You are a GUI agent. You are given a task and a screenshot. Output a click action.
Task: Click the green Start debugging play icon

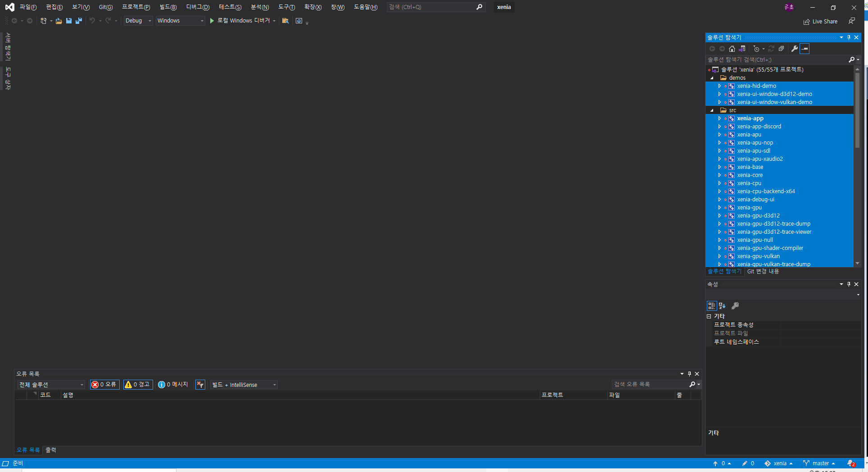click(212, 21)
